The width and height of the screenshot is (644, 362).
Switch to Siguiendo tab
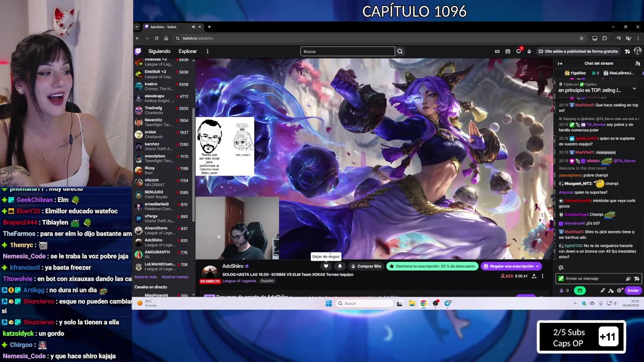pyautogui.click(x=159, y=51)
